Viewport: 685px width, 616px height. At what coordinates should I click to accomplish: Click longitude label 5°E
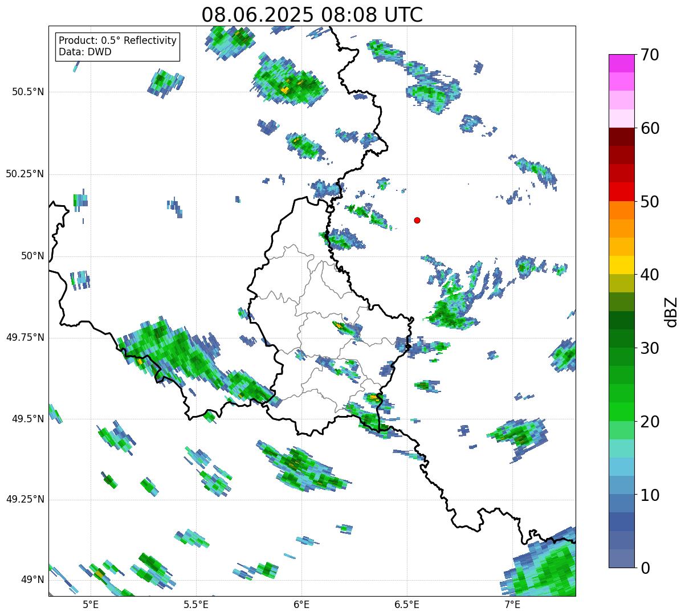[91, 605]
